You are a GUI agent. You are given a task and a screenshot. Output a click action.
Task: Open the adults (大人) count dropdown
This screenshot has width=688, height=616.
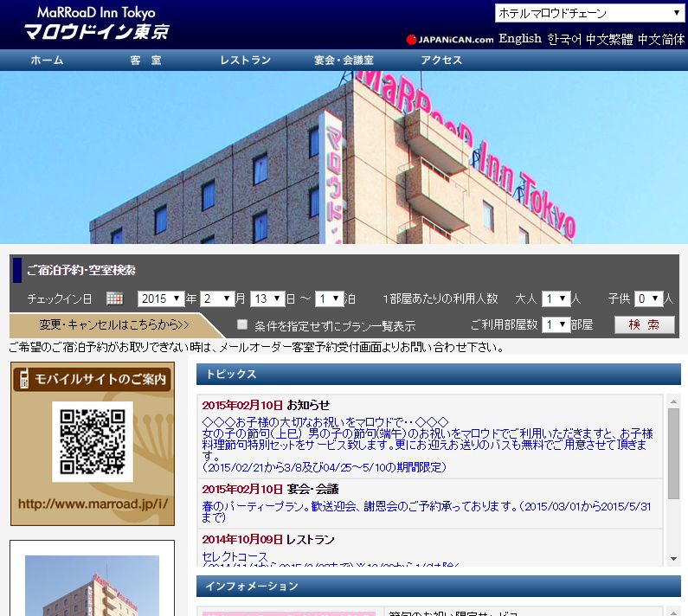pos(556,298)
